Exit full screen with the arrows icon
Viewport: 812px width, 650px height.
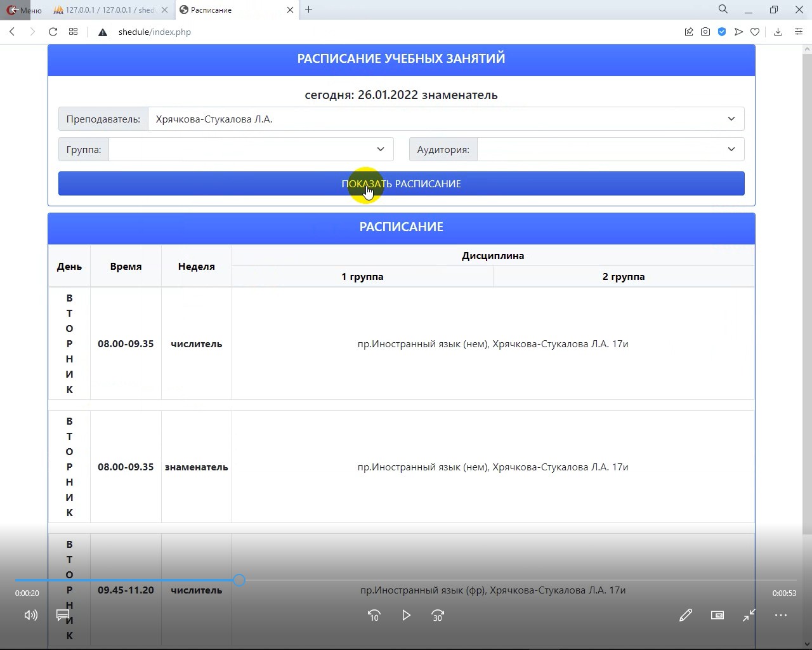(x=749, y=615)
